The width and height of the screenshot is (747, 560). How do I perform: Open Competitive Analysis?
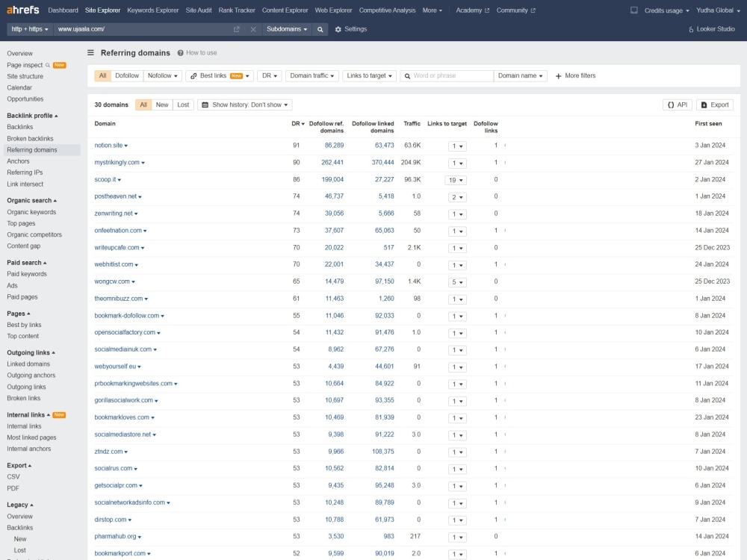[387, 10]
